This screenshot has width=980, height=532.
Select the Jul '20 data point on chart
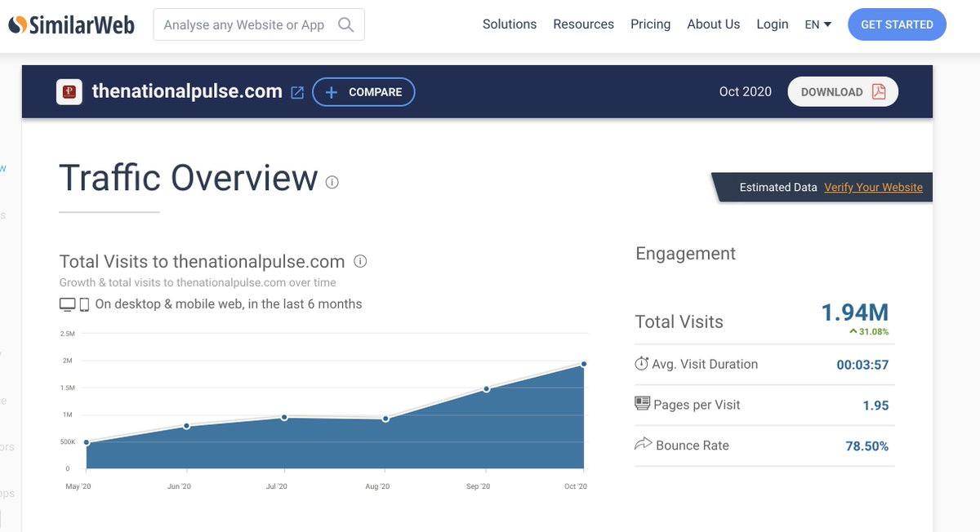284,417
